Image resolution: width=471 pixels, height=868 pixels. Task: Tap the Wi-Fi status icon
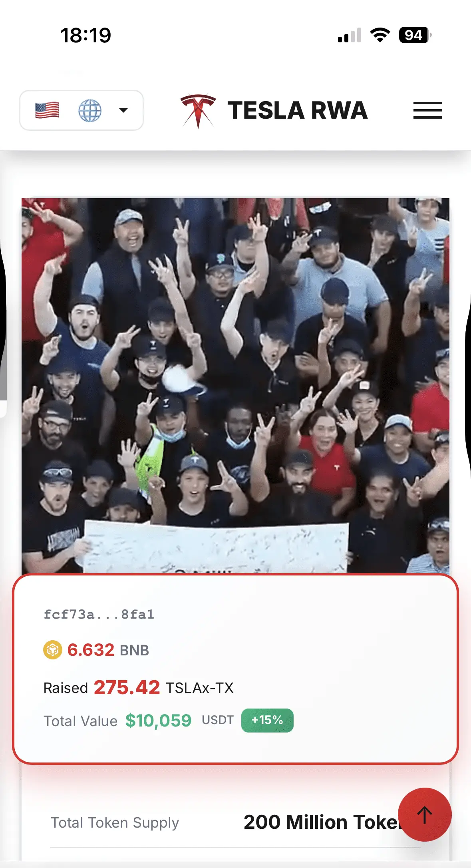tap(380, 35)
